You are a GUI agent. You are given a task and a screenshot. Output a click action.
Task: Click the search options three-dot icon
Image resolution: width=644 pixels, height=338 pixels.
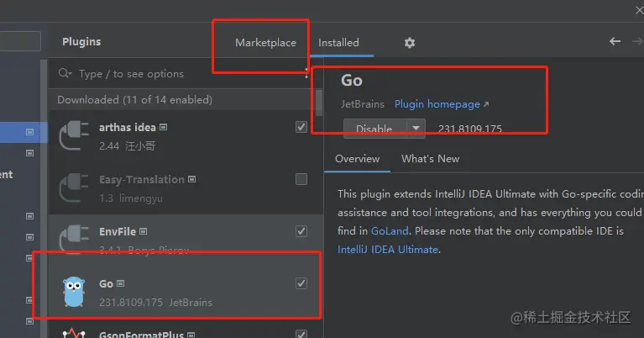pyautogui.click(x=306, y=74)
